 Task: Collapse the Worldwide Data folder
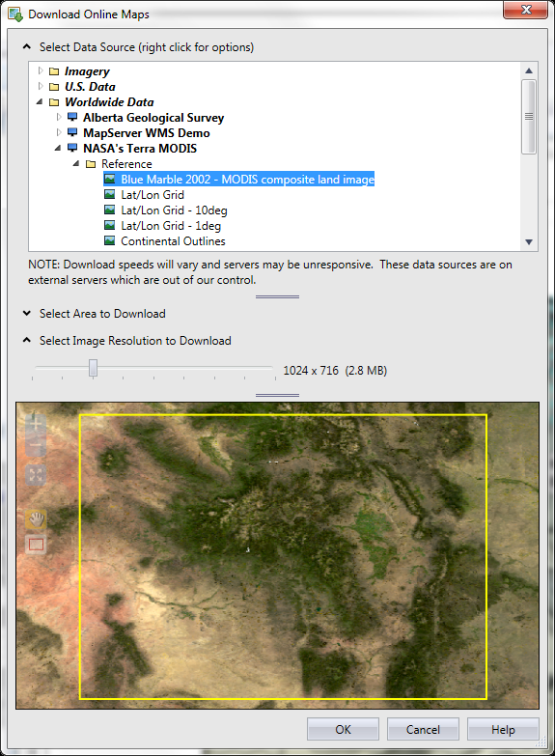40,101
